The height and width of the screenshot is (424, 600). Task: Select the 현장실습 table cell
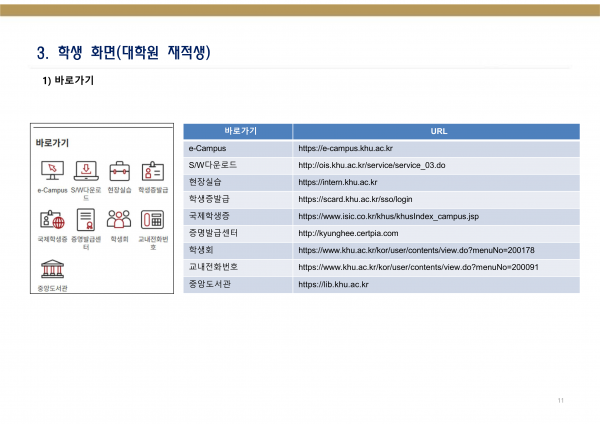(238, 182)
